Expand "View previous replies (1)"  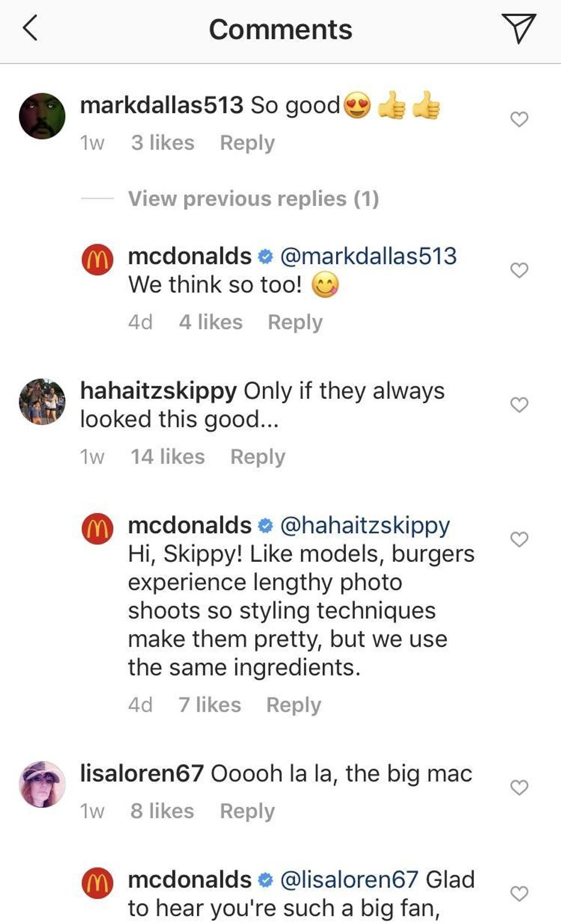pyautogui.click(x=253, y=199)
